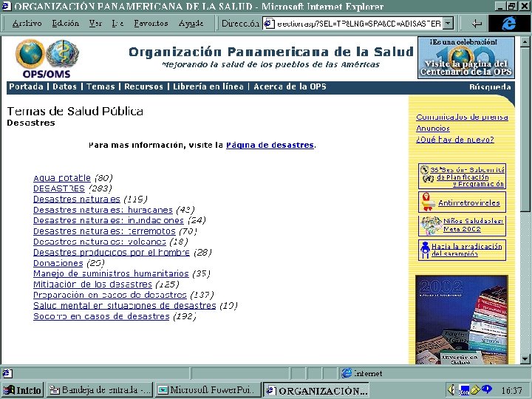Click the Internet Explorer logo throbber

[x=508, y=24]
